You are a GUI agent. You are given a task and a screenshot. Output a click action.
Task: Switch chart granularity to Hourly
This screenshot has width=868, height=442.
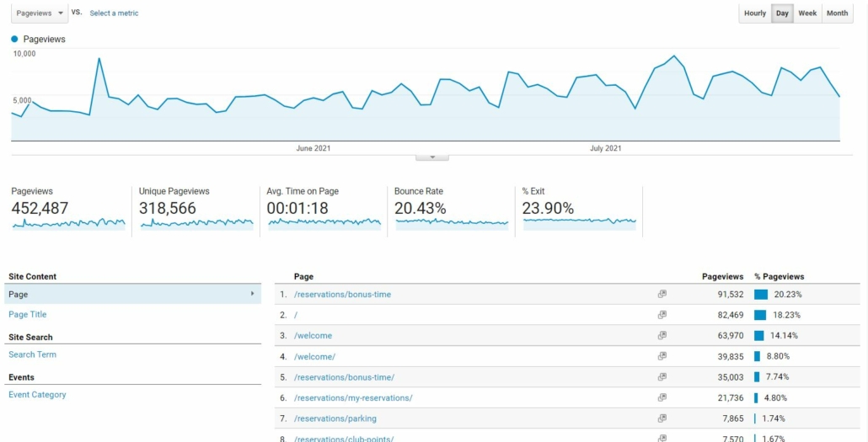pos(755,13)
